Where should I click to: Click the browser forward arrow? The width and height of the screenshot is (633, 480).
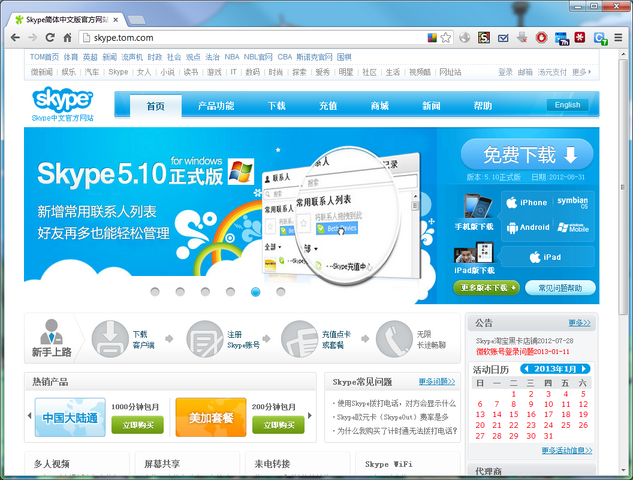[33, 38]
